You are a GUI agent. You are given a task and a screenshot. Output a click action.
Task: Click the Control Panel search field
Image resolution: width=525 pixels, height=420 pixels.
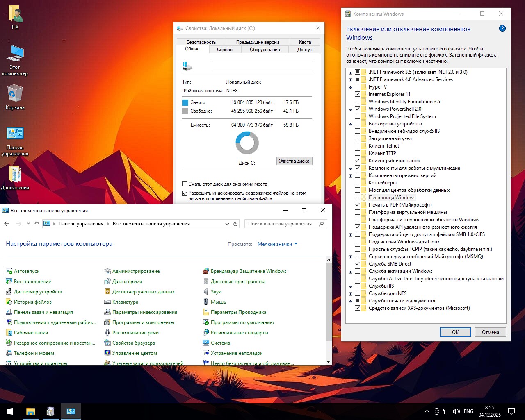(x=282, y=224)
